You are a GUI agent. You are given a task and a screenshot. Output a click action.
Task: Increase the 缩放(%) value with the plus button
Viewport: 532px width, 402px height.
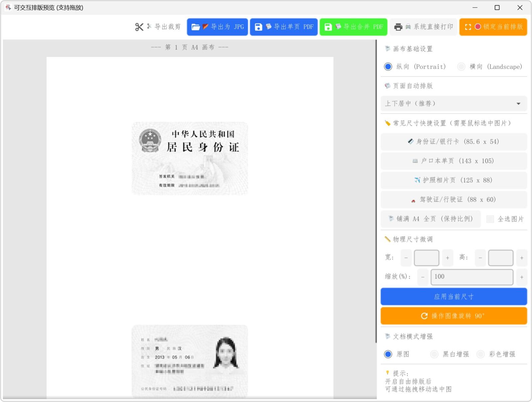[522, 277]
